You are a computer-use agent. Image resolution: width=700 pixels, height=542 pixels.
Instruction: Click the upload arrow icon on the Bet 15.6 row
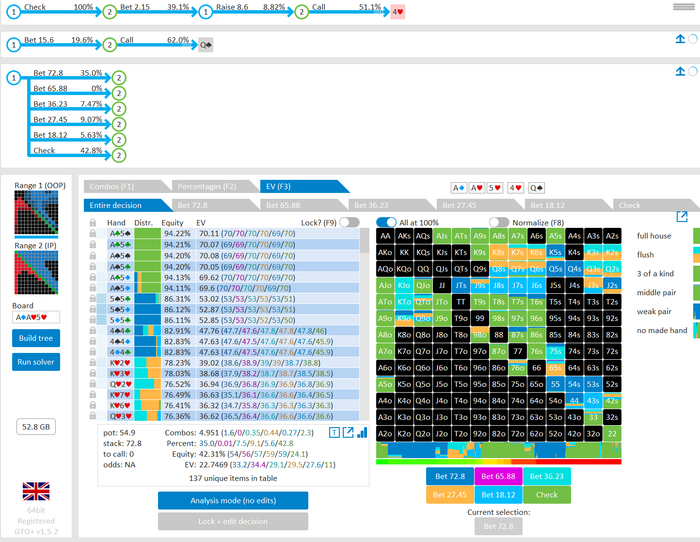[680, 39]
